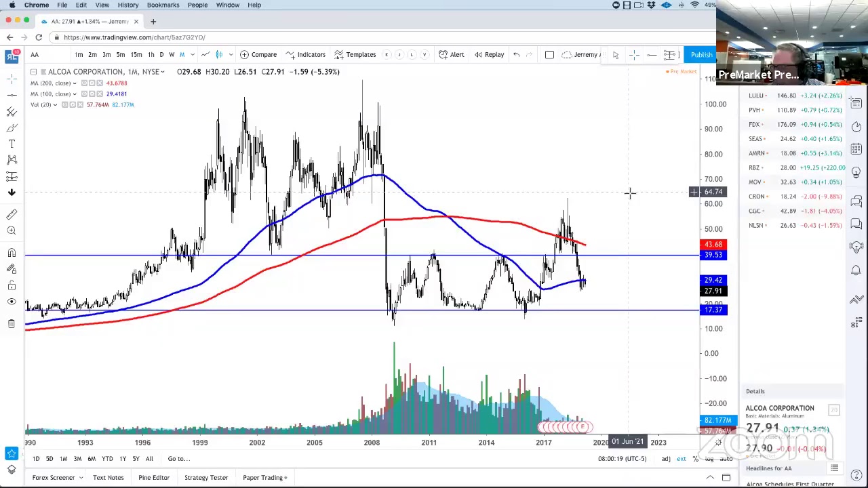This screenshot has width=868, height=488.
Task: Select the ruler measure tool
Action: [12, 214]
